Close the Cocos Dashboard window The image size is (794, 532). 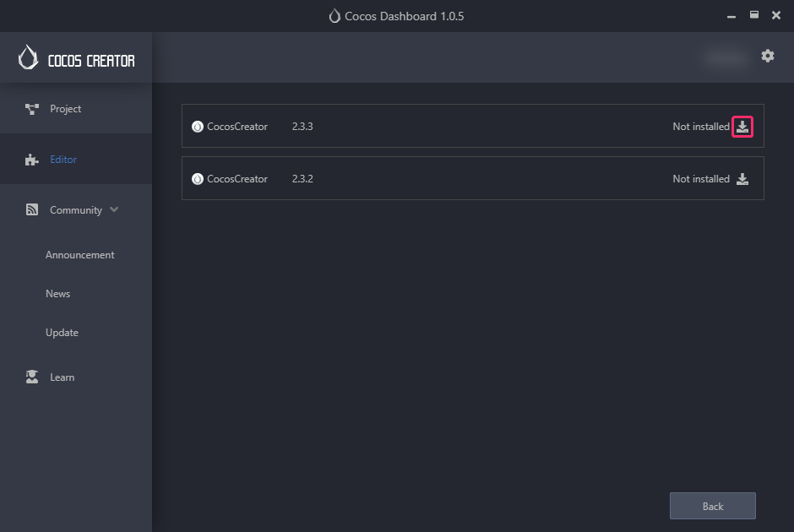coord(775,15)
